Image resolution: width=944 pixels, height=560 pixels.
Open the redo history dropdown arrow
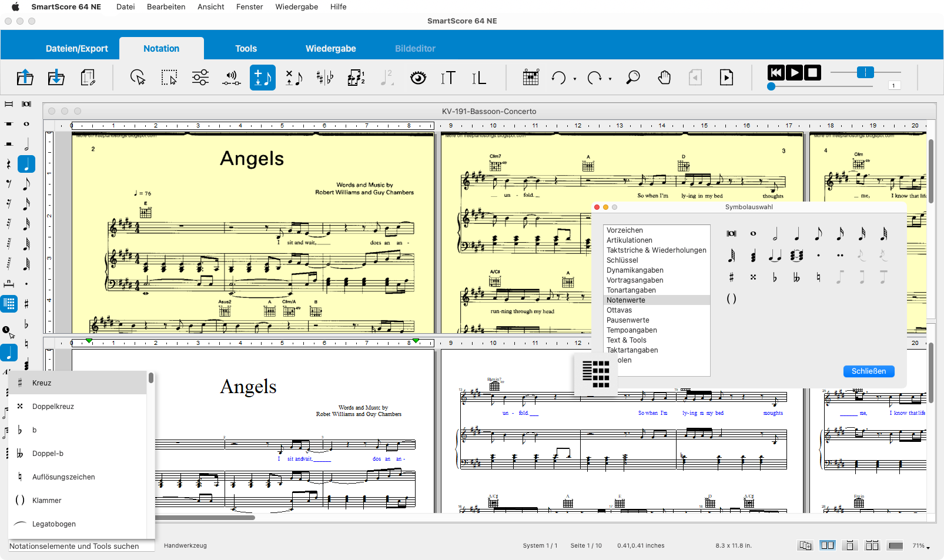tap(610, 79)
